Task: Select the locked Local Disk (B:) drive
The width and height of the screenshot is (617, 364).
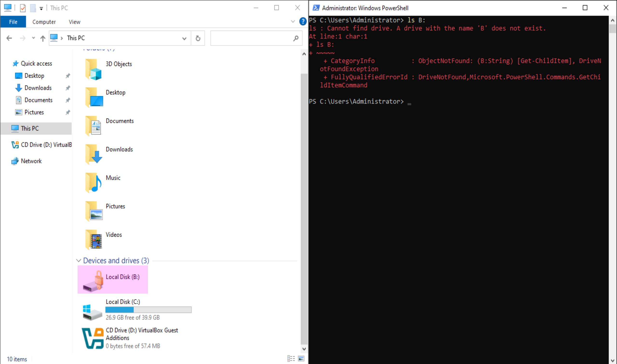Action: pos(113,280)
